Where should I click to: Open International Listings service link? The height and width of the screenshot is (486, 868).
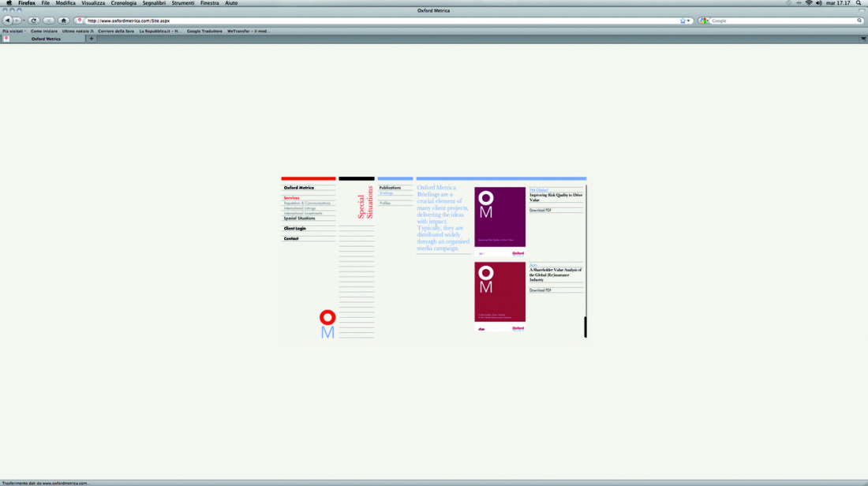(300, 208)
